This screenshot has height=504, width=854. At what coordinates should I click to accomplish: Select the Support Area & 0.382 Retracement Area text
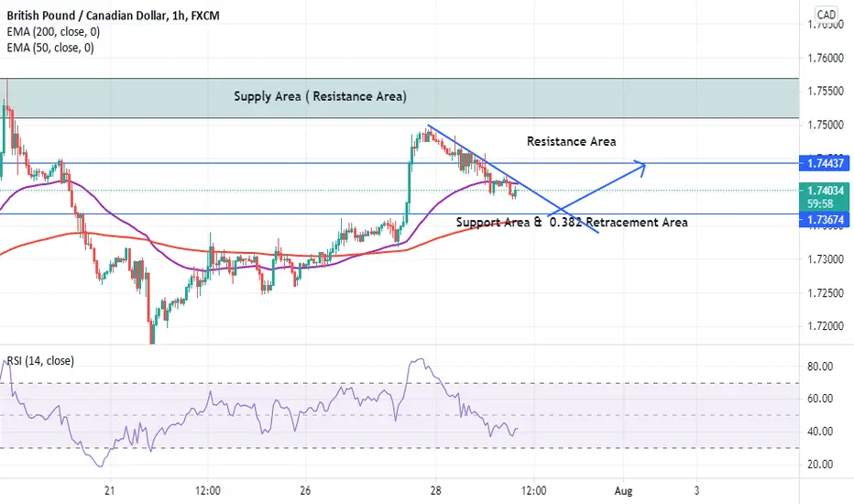point(572,223)
